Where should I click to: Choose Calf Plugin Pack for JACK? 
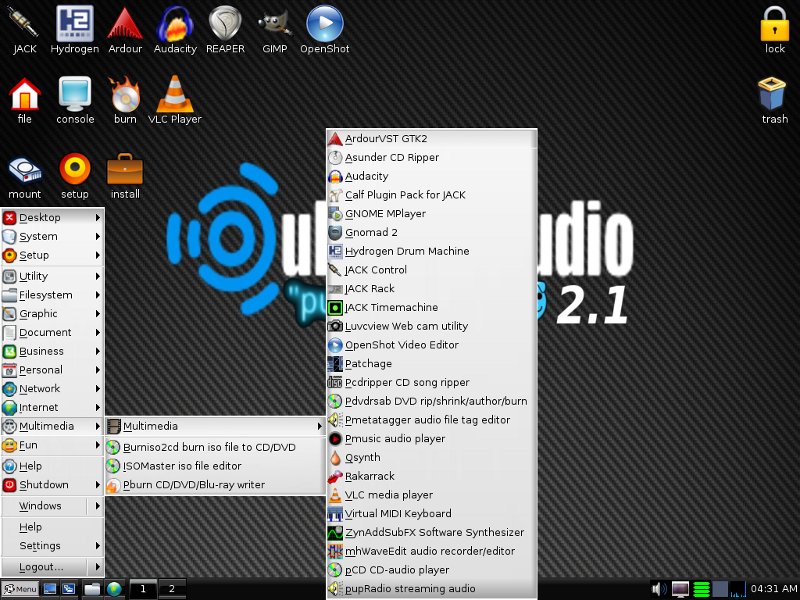point(432,195)
